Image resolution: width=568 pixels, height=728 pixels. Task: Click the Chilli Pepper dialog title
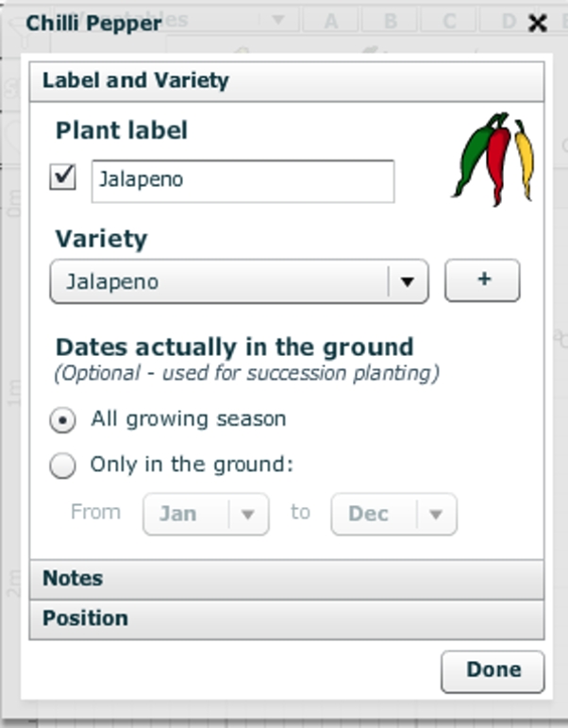[93, 23]
